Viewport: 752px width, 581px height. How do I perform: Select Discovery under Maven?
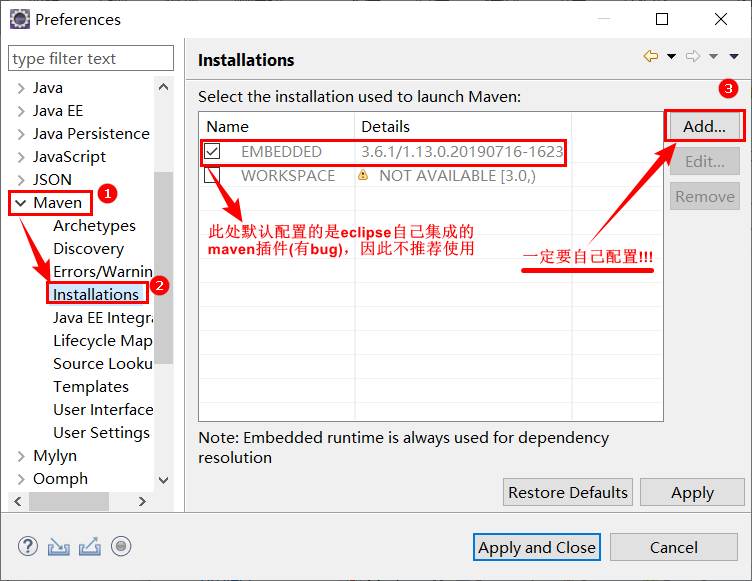pyautogui.click(x=89, y=249)
